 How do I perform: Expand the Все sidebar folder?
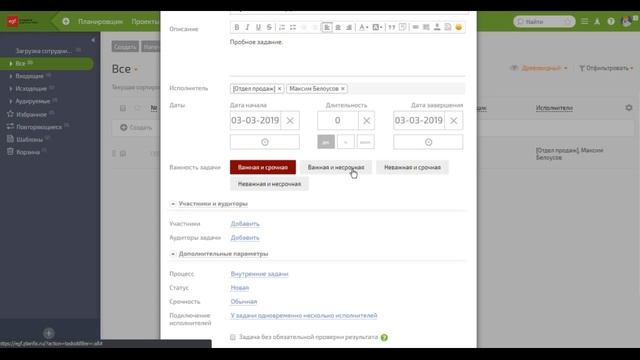[x=11, y=64]
